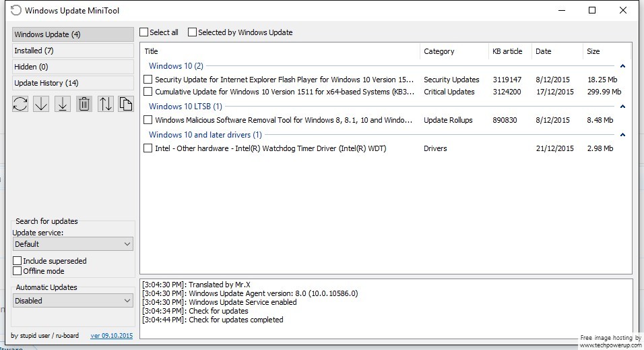
Task: Open the Update History (14) tab
Action: (x=73, y=83)
